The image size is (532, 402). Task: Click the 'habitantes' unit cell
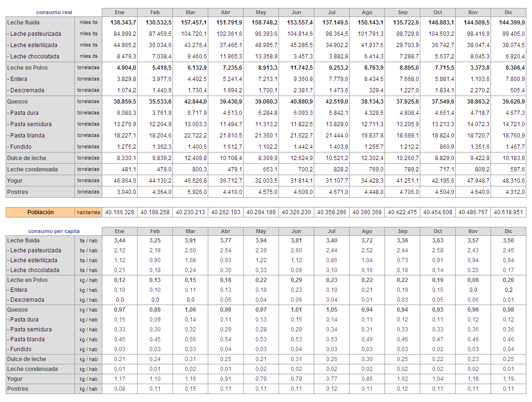88,212
